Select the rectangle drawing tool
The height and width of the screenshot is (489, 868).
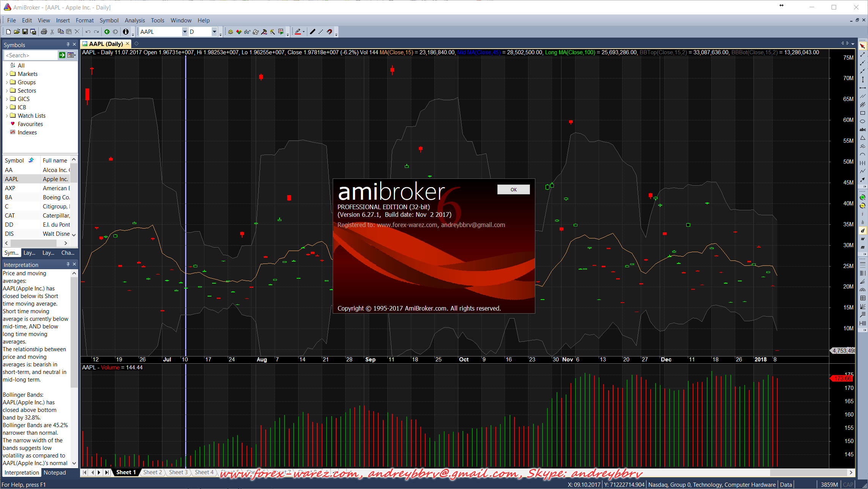[x=862, y=113]
